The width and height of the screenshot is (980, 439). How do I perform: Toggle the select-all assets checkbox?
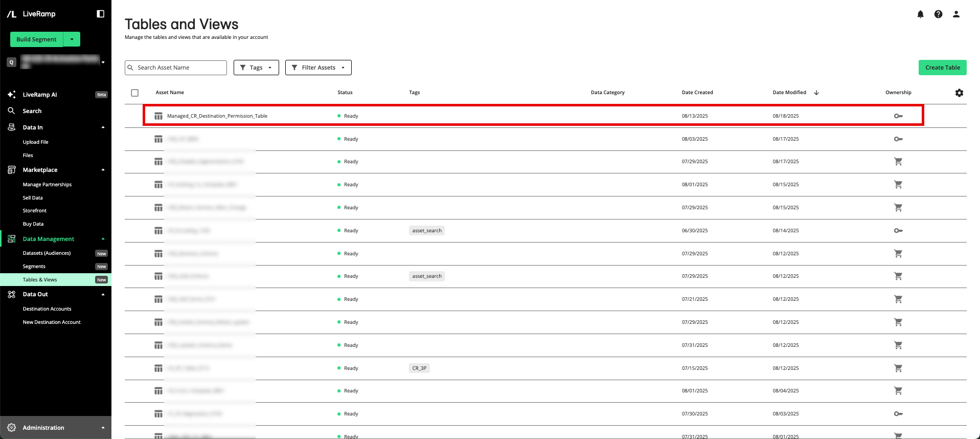[x=135, y=93]
